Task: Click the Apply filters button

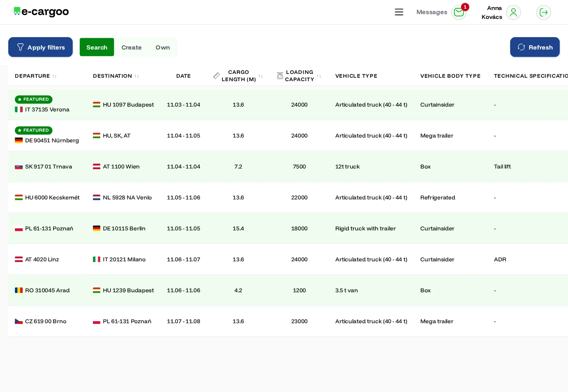Action: coord(41,47)
